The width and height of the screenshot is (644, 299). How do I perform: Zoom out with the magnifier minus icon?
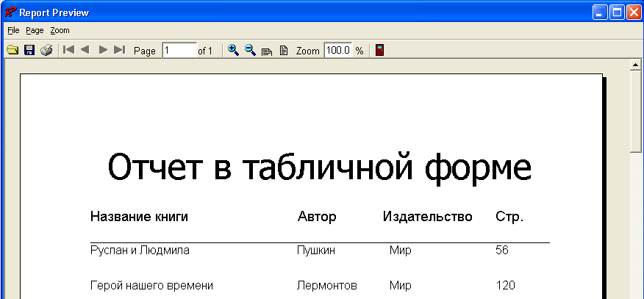click(251, 50)
